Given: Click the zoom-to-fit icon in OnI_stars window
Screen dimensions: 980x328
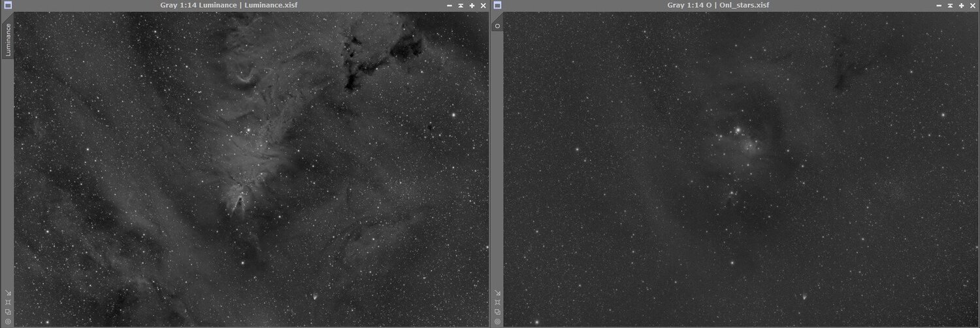Looking at the screenshot, I should (x=498, y=303).
